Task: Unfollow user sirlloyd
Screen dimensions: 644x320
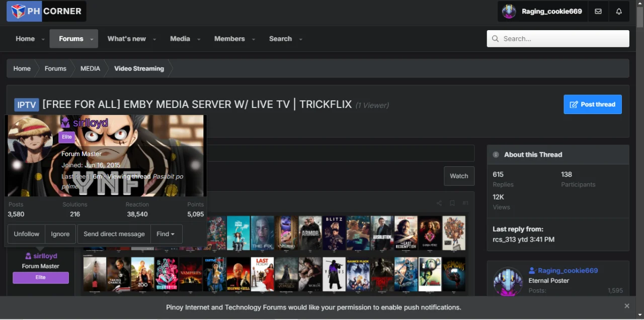Action: [x=27, y=234]
